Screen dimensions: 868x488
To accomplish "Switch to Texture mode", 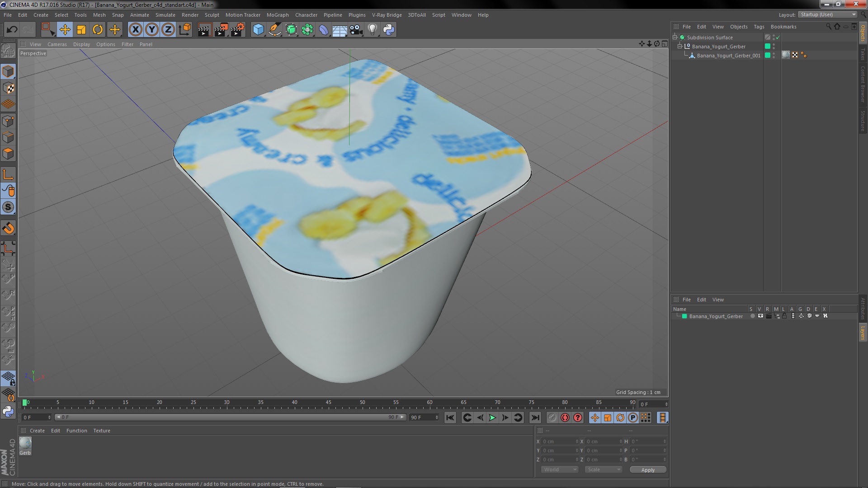I will (x=8, y=88).
